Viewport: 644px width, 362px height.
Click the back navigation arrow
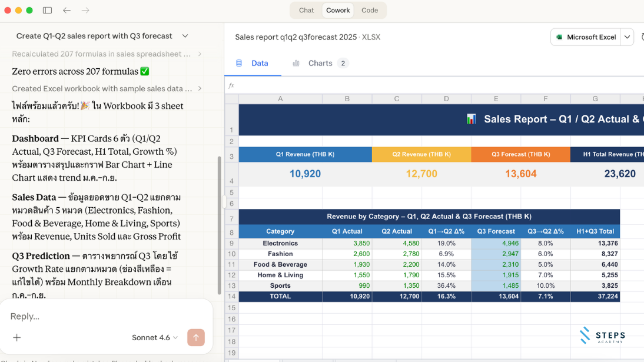click(x=67, y=11)
